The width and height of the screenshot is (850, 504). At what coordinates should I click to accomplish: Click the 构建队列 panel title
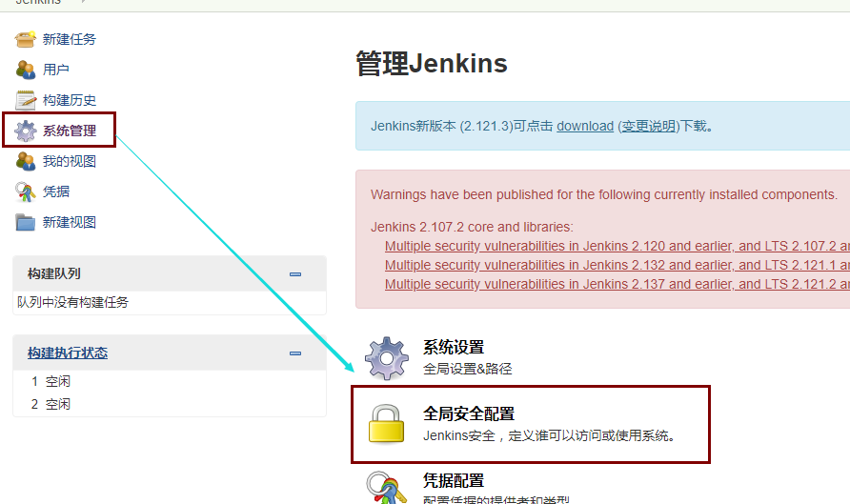click(x=54, y=273)
